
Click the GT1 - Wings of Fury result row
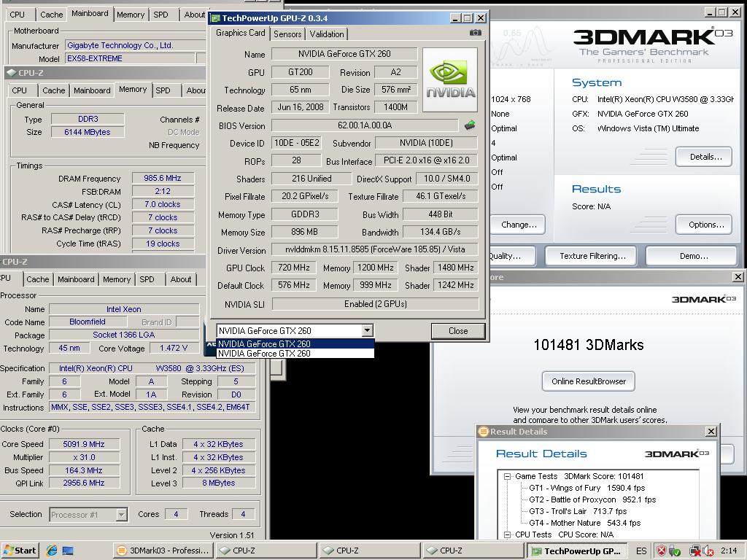587,488
